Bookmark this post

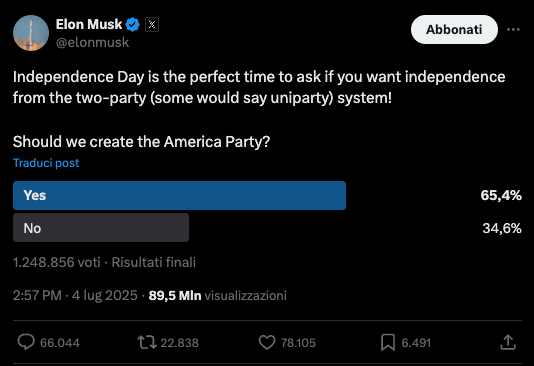point(388,342)
